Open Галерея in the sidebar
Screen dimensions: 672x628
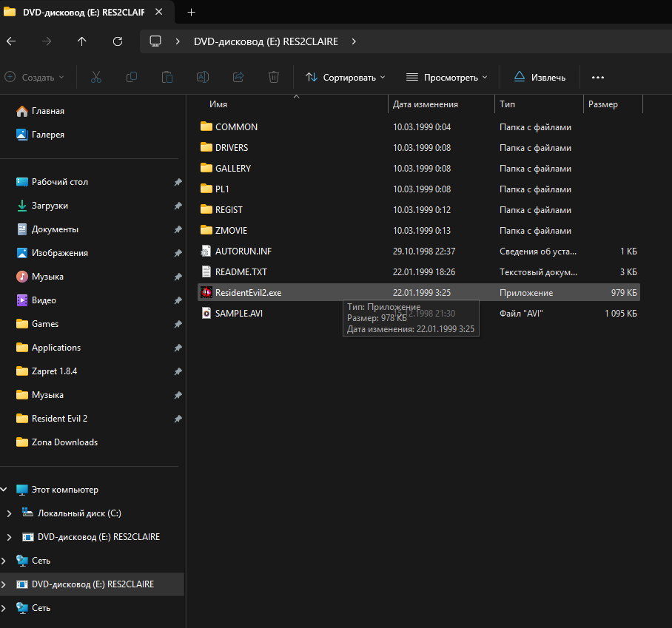40,135
